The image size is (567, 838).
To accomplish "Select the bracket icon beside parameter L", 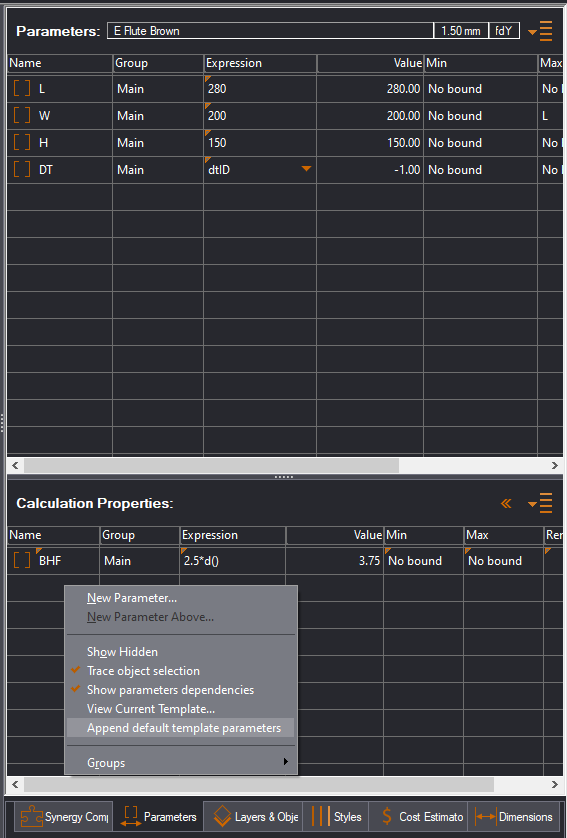I will pyautogui.click(x=22, y=88).
